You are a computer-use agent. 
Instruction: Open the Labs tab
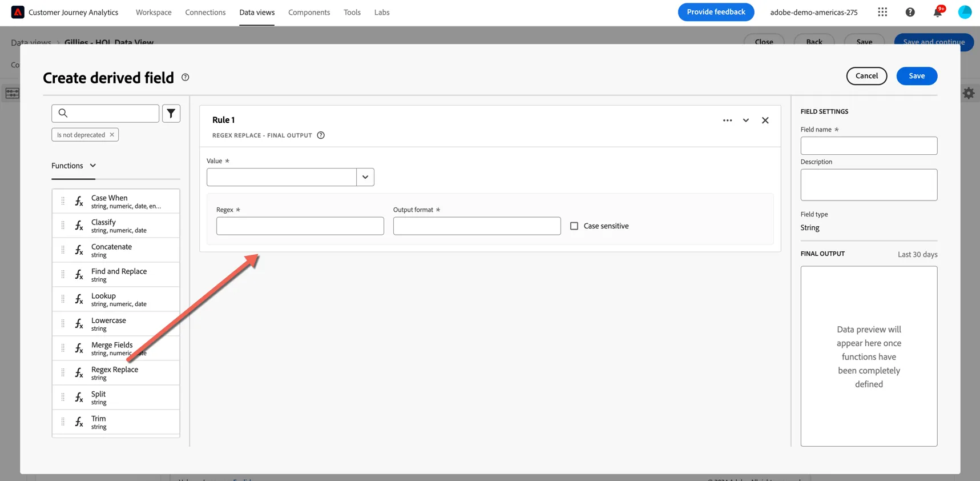coord(382,12)
